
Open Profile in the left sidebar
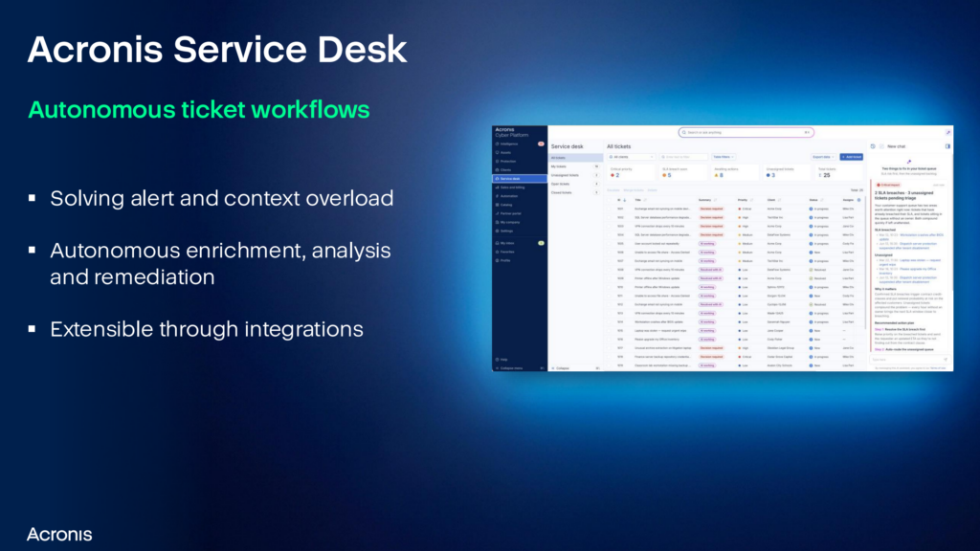click(x=519, y=260)
